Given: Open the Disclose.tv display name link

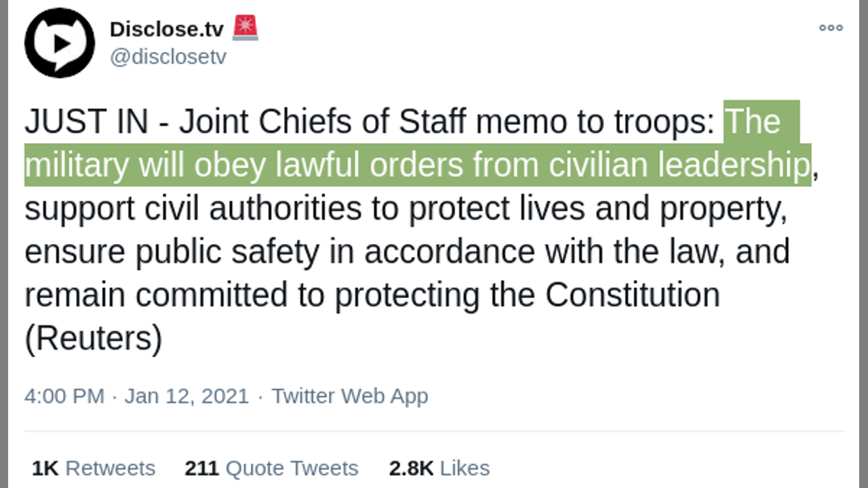Looking at the screenshot, I should coord(166,29).
